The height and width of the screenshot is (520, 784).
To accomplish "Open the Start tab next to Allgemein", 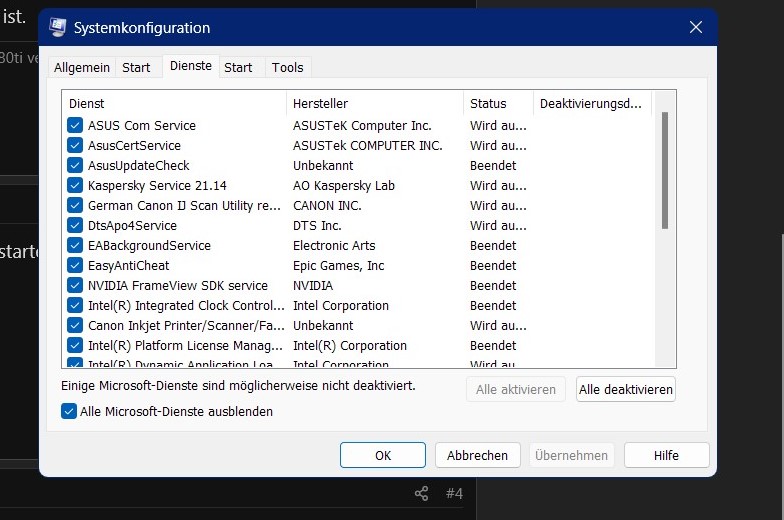I will (x=136, y=68).
